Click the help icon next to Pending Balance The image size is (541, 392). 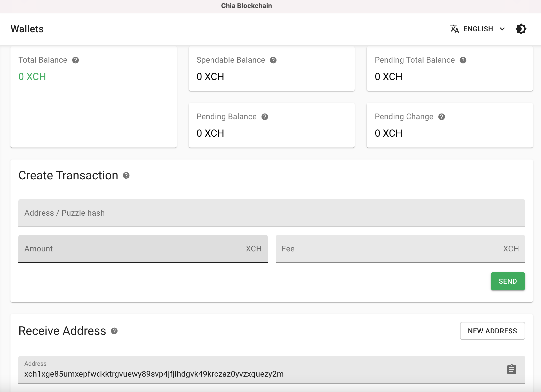coord(265,117)
